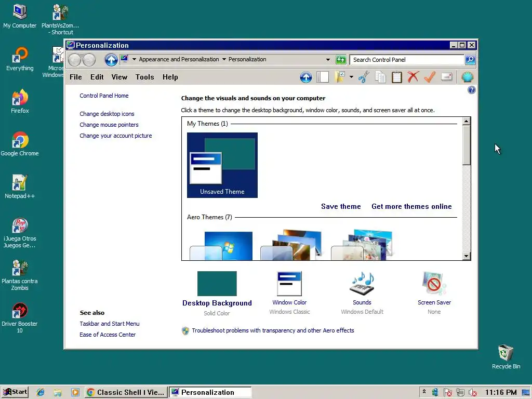This screenshot has height=399, width=532.
Task: Open the View menu
Action: [x=119, y=77]
